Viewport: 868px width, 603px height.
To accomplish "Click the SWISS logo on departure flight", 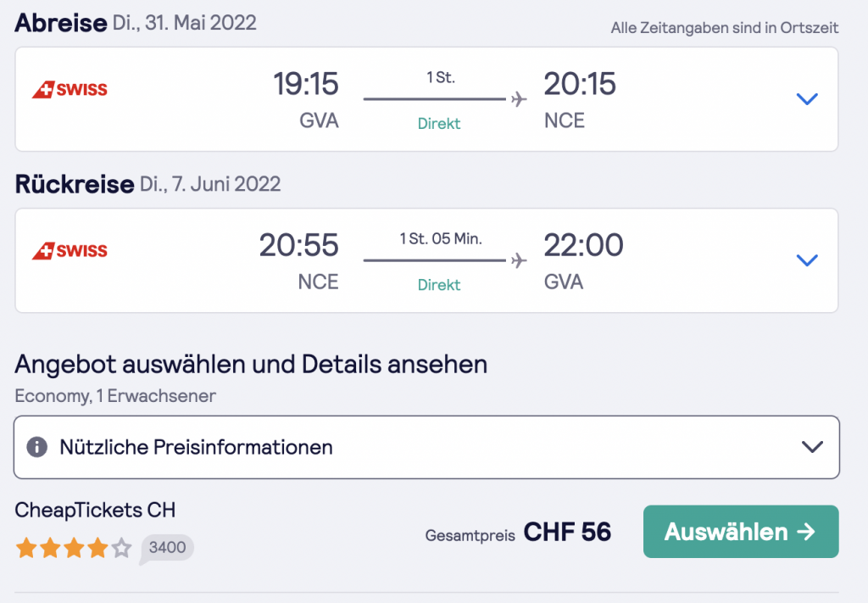I will click(70, 89).
